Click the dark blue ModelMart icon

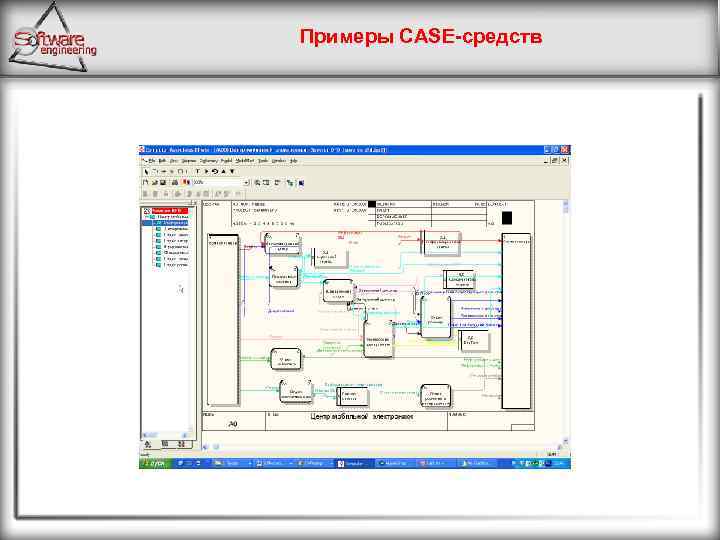click(x=302, y=183)
